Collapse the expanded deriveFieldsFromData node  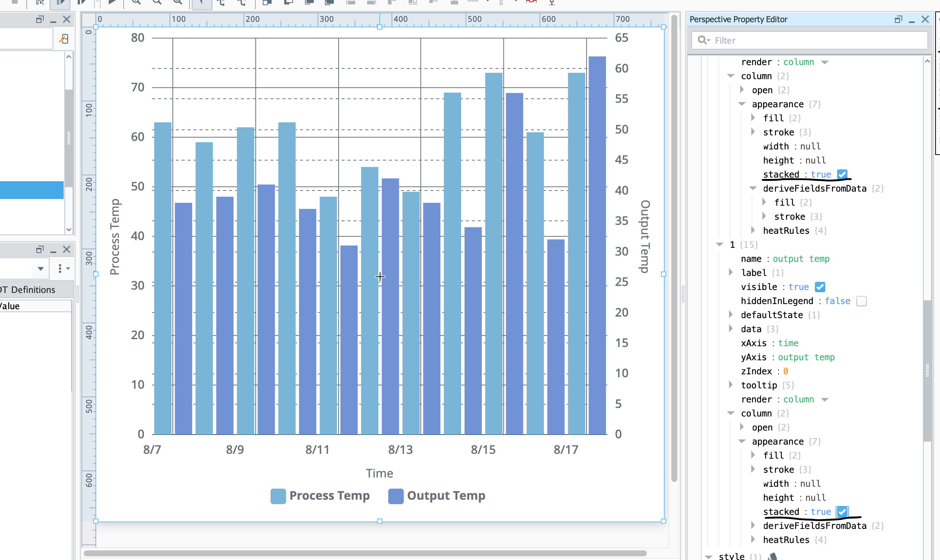click(x=753, y=188)
